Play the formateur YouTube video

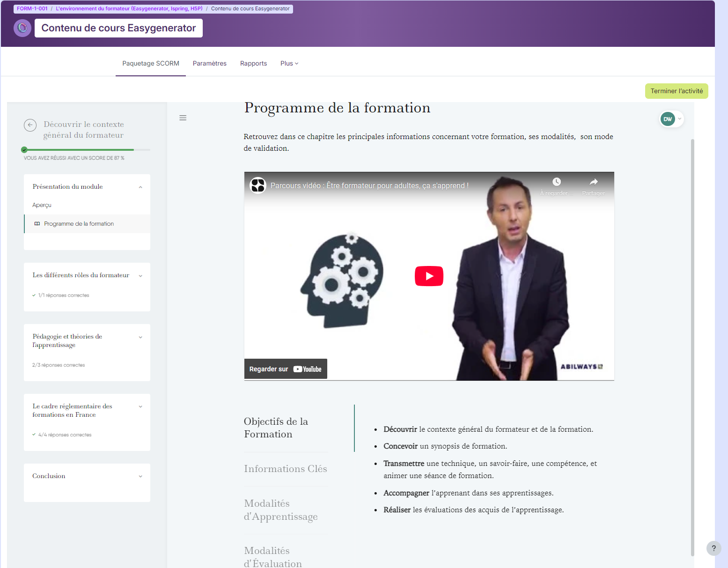(428, 276)
